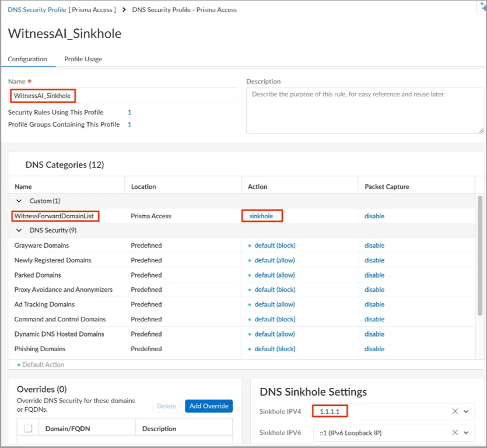Edit action for Command and Control Domains
Image resolution: width=487 pixels, height=448 pixels.
click(x=275, y=319)
